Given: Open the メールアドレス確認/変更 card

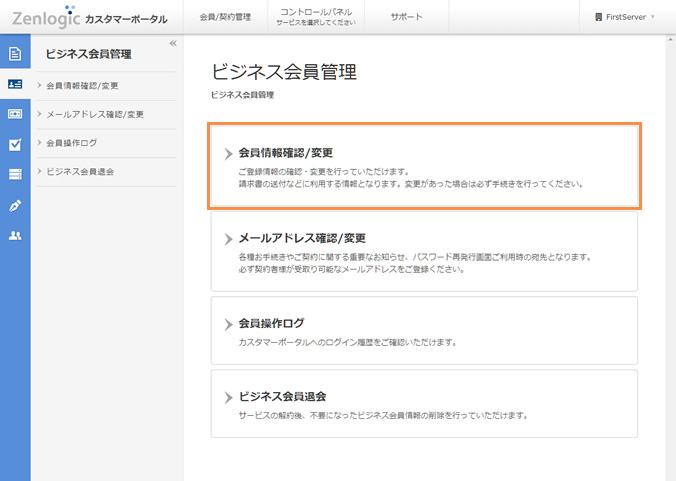Looking at the screenshot, I should coord(424,251).
